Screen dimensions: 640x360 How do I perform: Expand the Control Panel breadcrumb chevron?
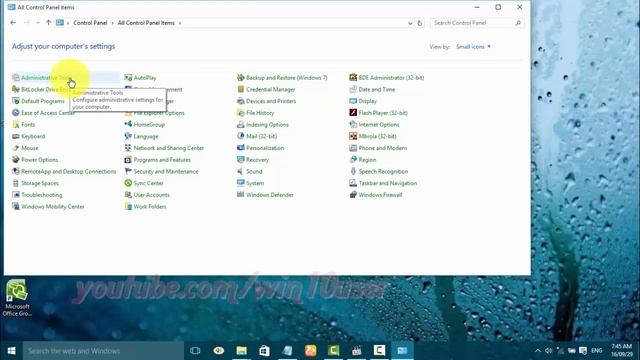point(113,23)
